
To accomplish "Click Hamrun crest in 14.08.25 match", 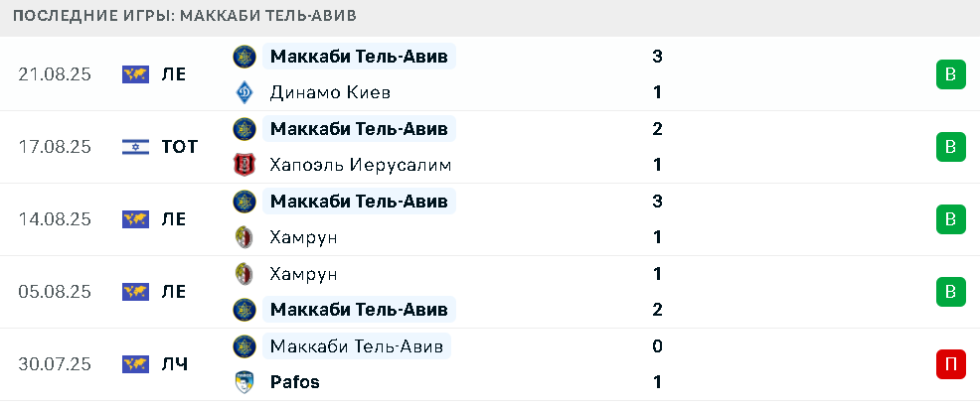I will [244, 237].
